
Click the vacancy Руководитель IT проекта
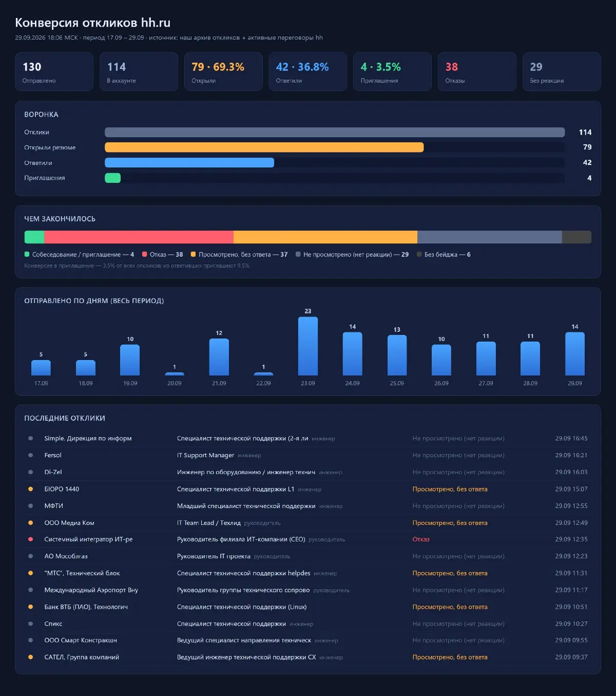(x=214, y=556)
